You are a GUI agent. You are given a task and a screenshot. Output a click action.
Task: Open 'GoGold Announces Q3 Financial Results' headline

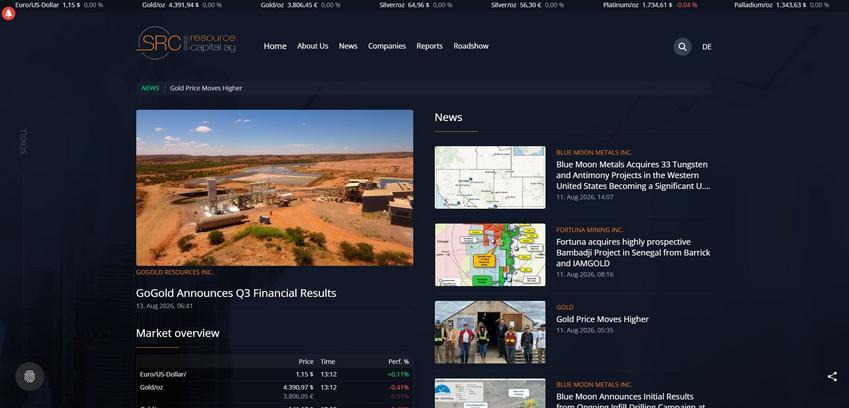(236, 293)
